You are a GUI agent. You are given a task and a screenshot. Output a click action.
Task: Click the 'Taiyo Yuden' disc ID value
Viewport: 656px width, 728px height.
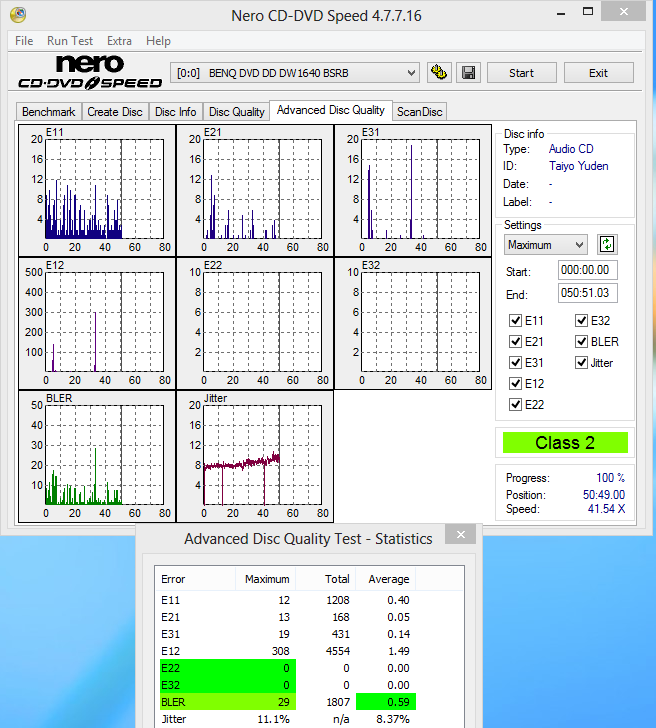[x=578, y=166]
